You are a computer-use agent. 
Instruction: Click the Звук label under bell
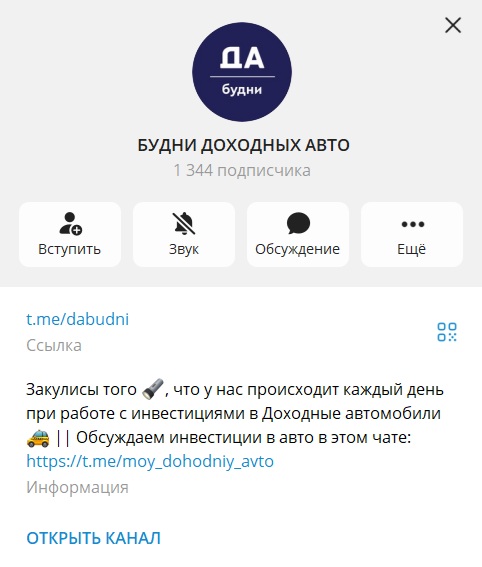(184, 249)
